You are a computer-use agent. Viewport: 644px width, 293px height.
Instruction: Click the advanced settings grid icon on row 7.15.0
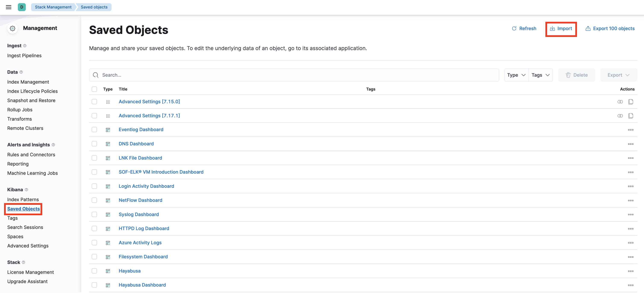pyautogui.click(x=108, y=102)
